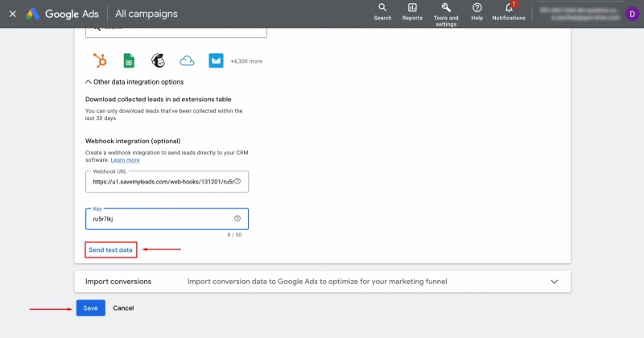Select the Mailchimp integration icon
Viewport: 644px width, 338px height.
pos(158,60)
